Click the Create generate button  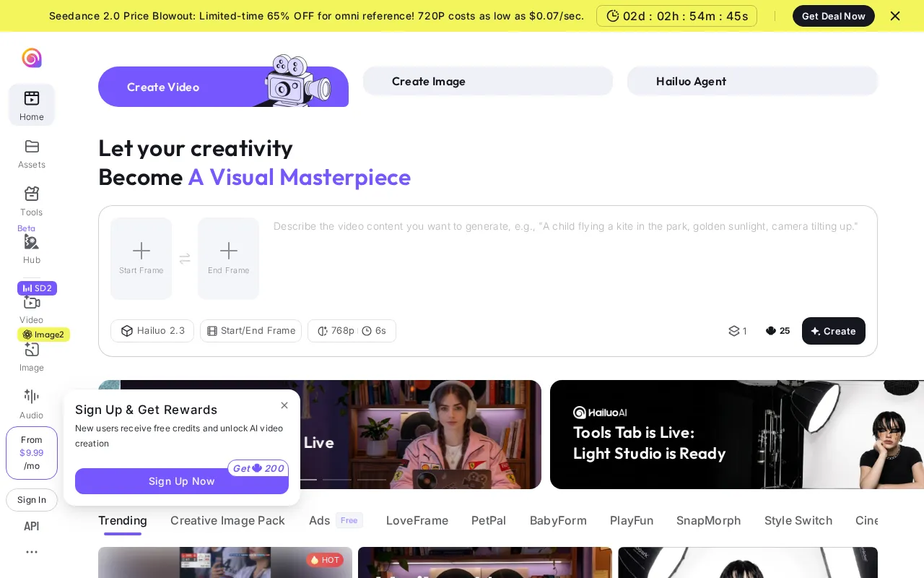(x=834, y=331)
